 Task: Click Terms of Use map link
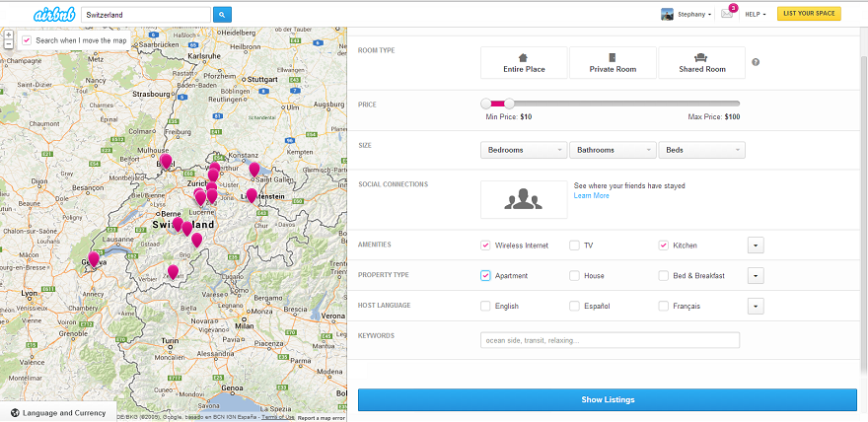pos(278,418)
